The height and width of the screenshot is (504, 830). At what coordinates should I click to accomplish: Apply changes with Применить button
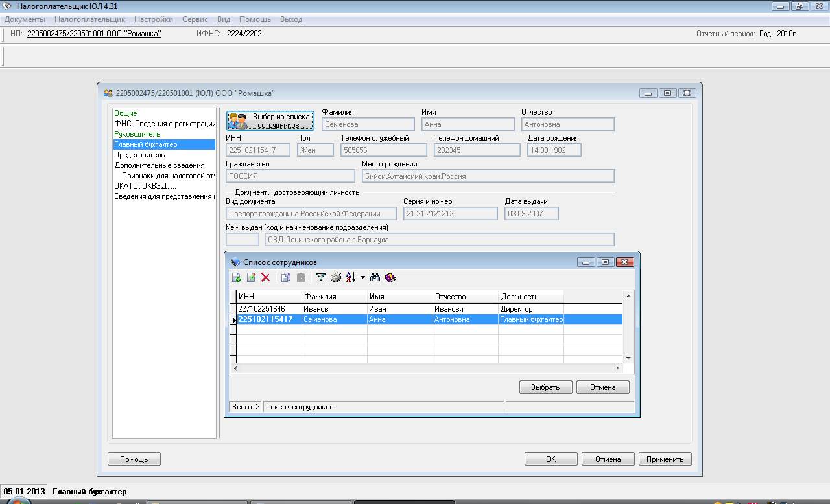click(x=665, y=459)
